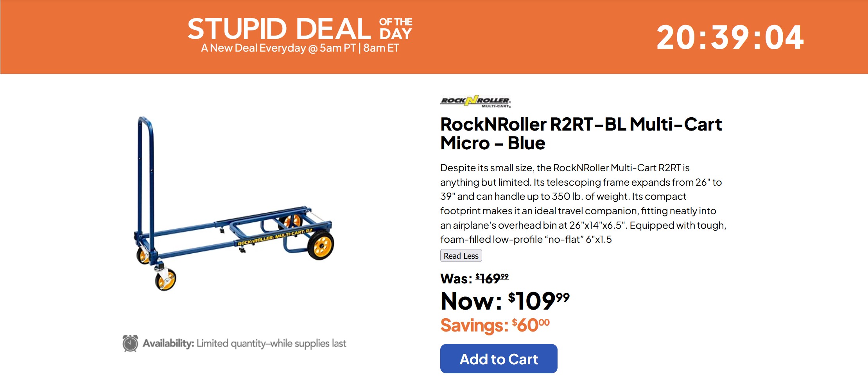
Task: Click the "A New Deal Everyday" tagline
Action: pos(300,48)
